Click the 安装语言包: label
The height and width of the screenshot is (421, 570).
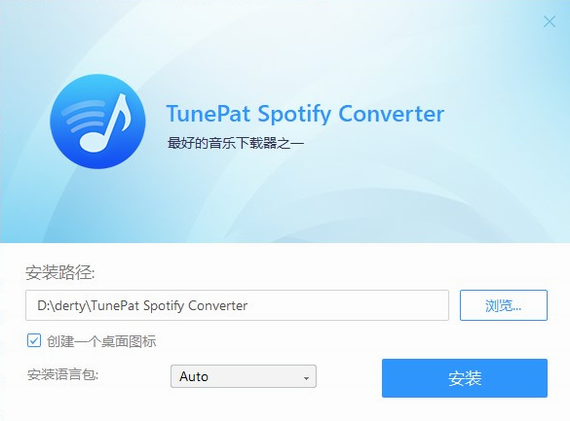tap(63, 374)
